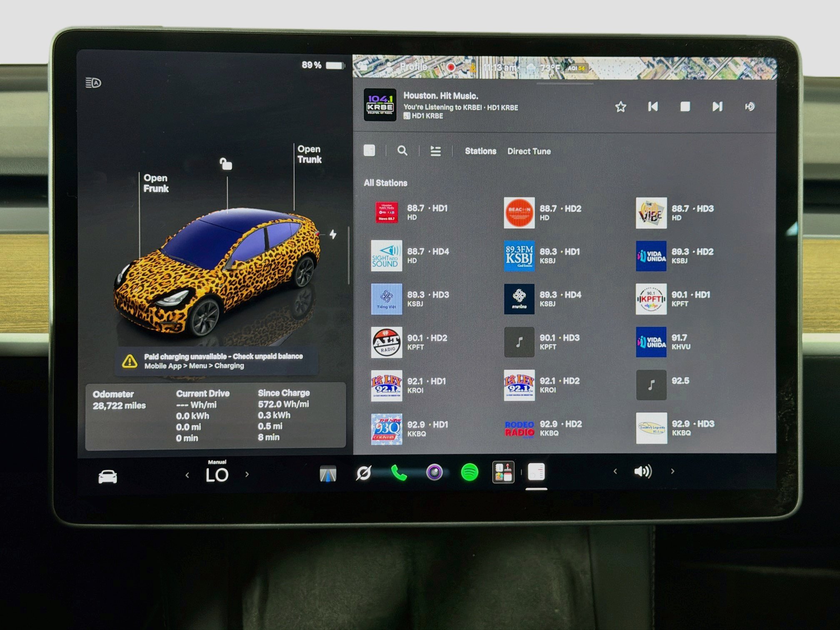Open Trunk
Viewport: 840px width, 630px height.
point(309,154)
